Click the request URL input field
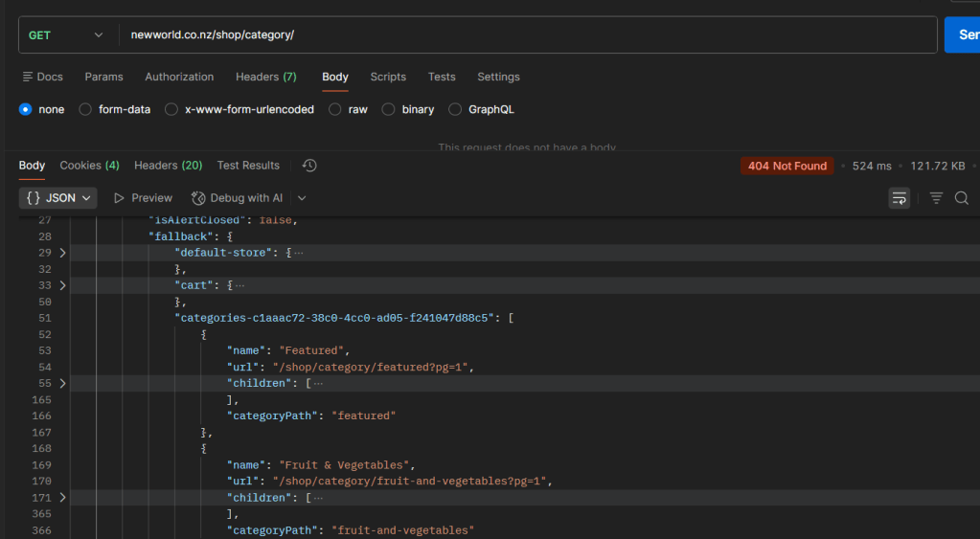The height and width of the screenshot is (539, 980). tap(527, 35)
